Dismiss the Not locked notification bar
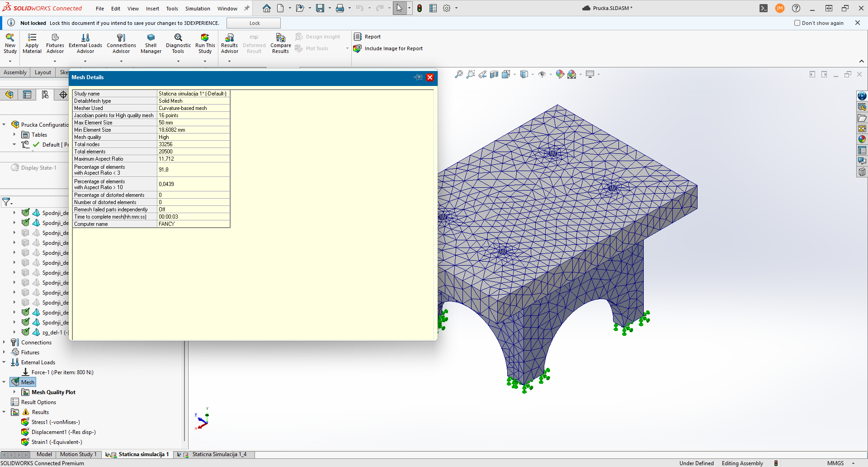 click(858, 23)
